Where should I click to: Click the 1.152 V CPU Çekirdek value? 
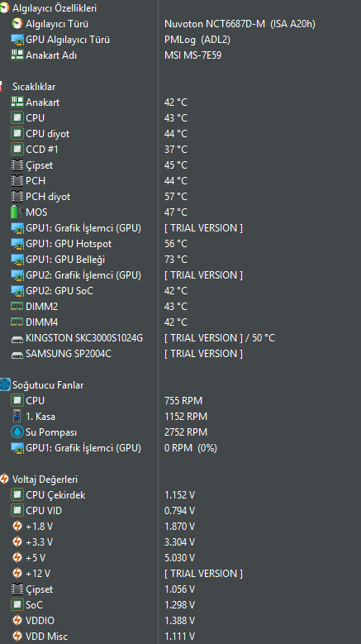180,495
